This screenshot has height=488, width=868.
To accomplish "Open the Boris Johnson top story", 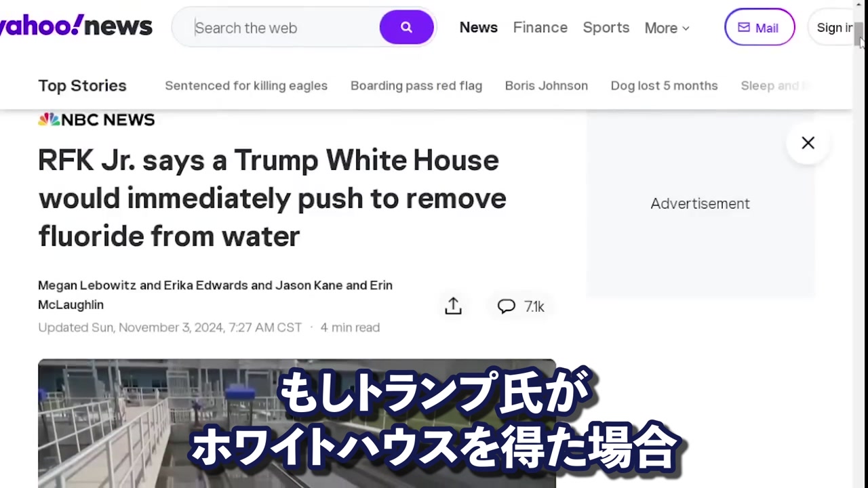I will click(x=547, y=85).
